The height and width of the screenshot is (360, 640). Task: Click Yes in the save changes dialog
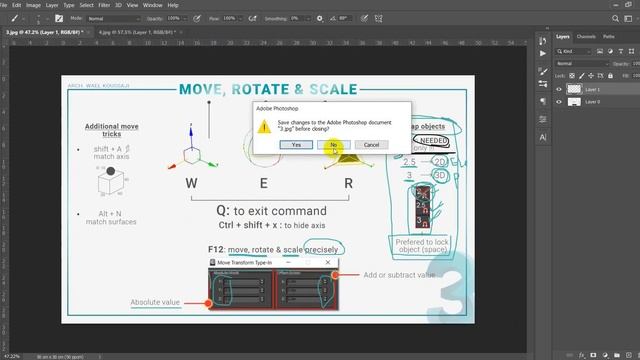coord(296,145)
